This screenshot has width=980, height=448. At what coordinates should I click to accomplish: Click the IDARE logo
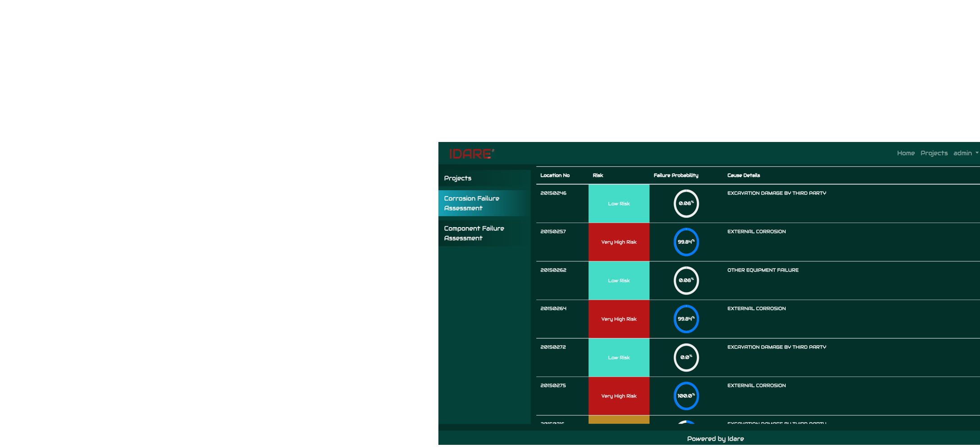tap(472, 154)
